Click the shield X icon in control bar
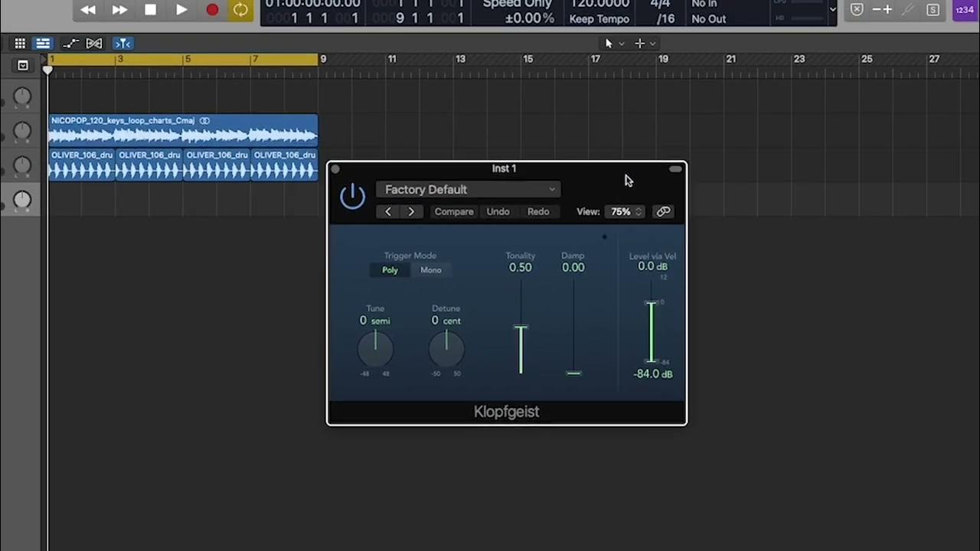The height and width of the screenshot is (551, 980). 857,10
